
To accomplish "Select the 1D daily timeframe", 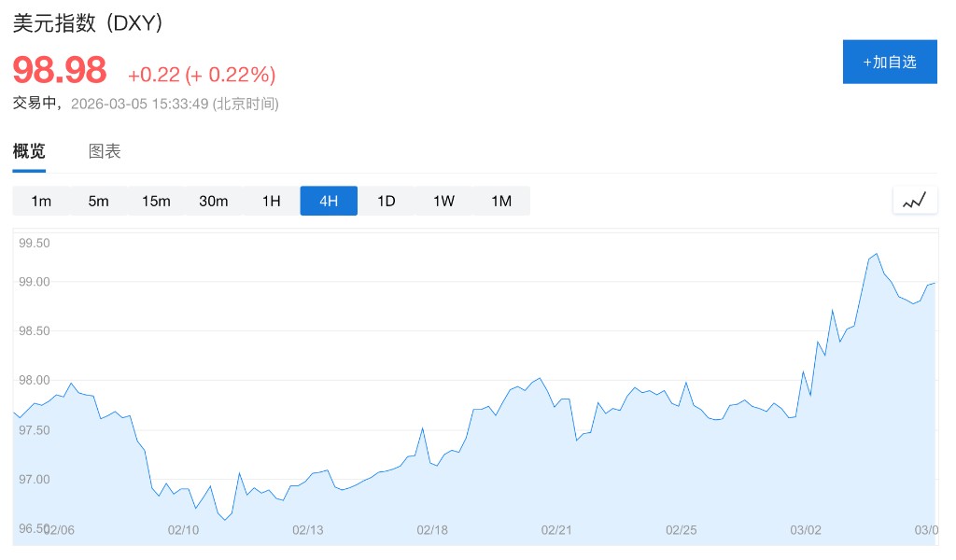I will tap(387, 201).
